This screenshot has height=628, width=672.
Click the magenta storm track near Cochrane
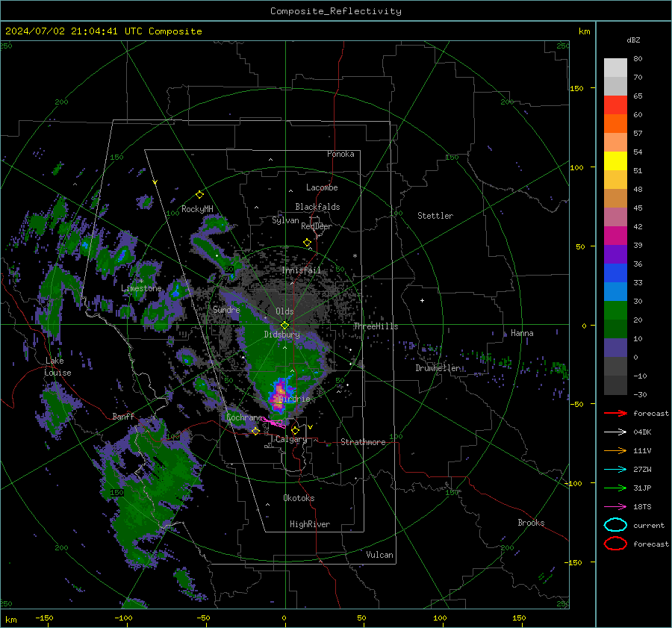click(273, 423)
